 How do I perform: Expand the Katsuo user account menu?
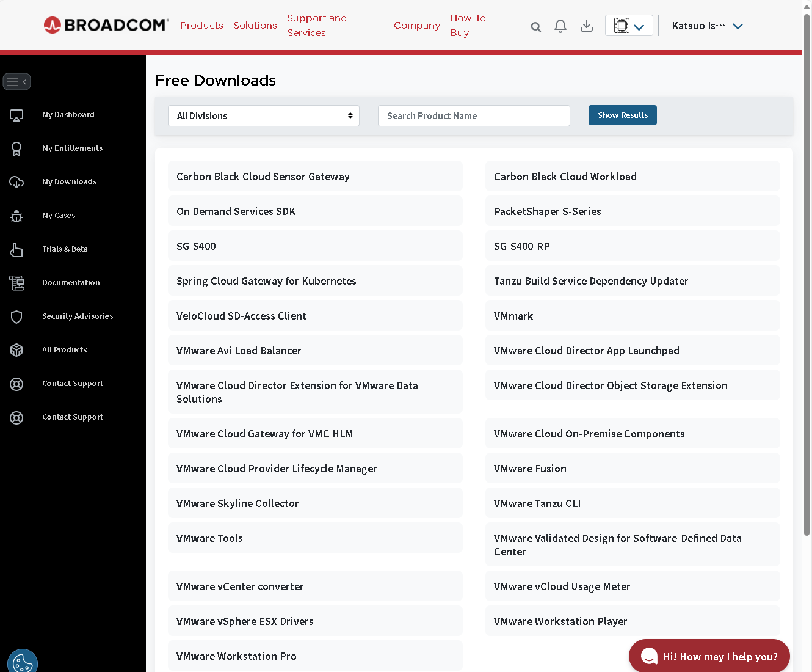click(708, 26)
